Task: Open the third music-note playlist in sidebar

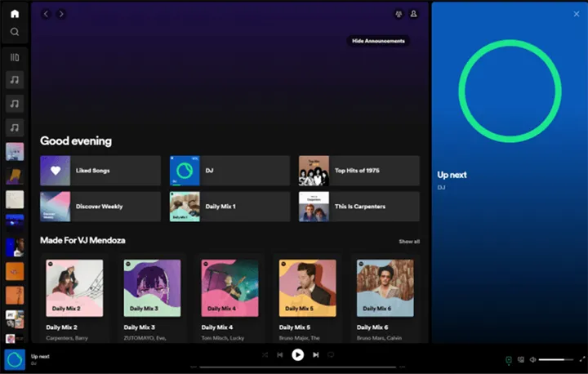Action: [15, 128]
